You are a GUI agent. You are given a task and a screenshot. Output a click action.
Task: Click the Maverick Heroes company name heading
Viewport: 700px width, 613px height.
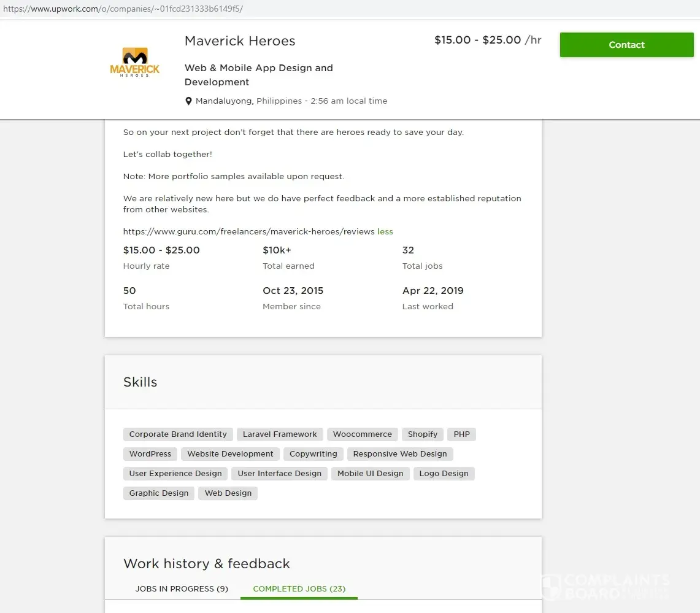pos(240,41)
